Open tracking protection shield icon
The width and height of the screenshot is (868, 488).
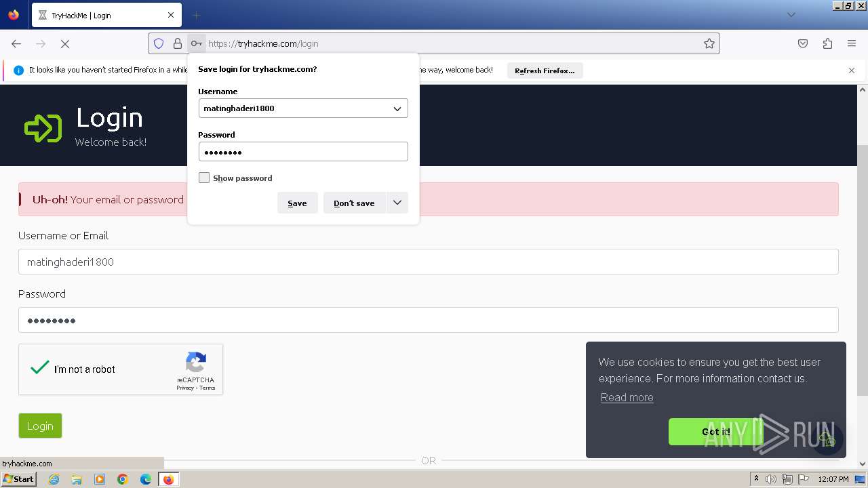pyautogui.click(x=159, y=43)
